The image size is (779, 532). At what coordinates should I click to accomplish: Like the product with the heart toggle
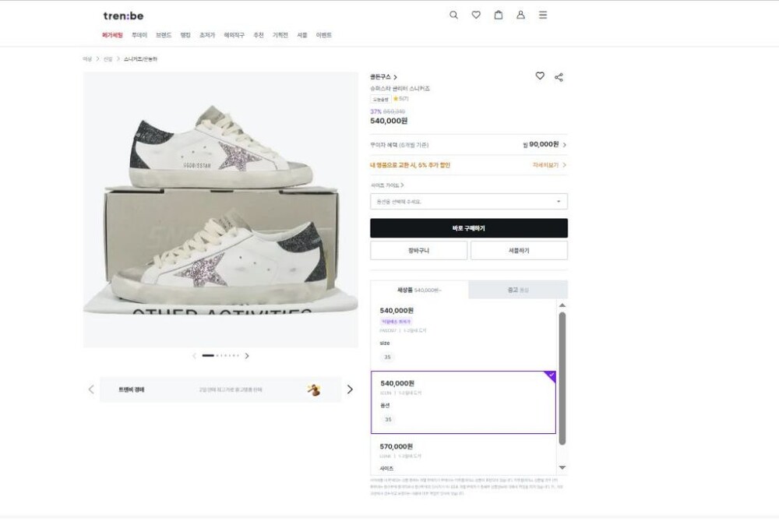540,76
